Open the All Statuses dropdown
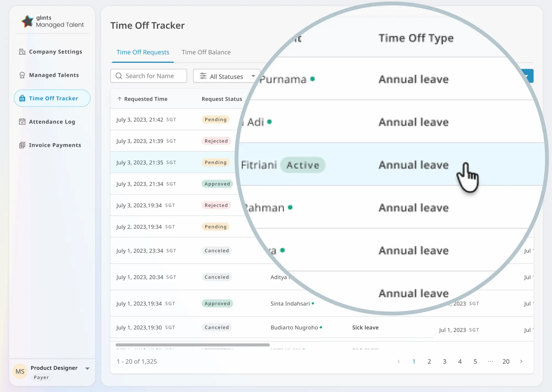 coord(226,76)
